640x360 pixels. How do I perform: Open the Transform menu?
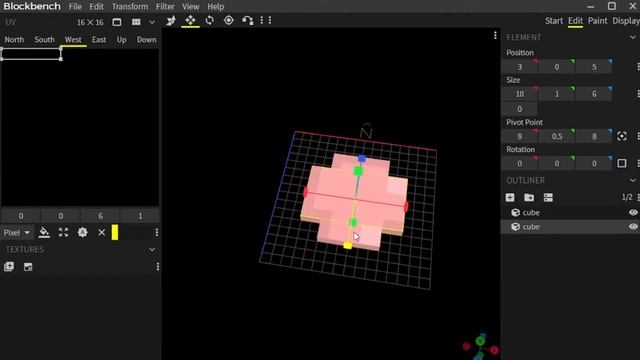click(x=130, y=7)
